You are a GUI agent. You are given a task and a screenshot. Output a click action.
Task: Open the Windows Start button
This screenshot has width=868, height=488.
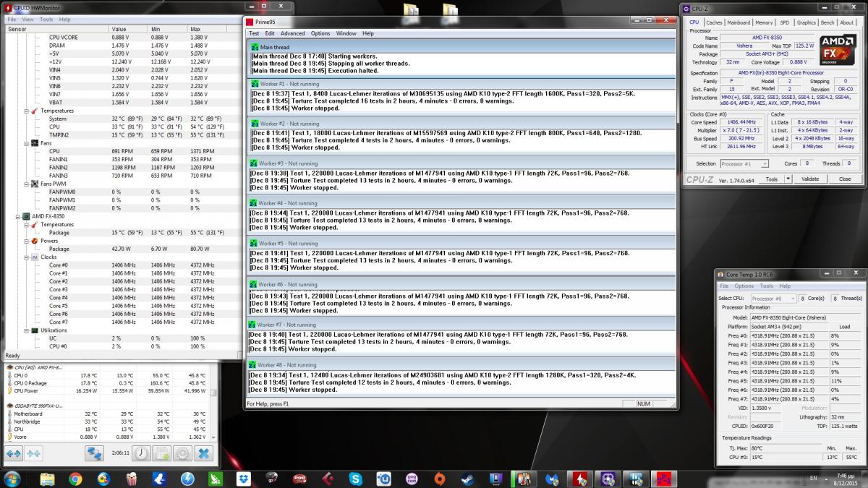coord(13,479)
